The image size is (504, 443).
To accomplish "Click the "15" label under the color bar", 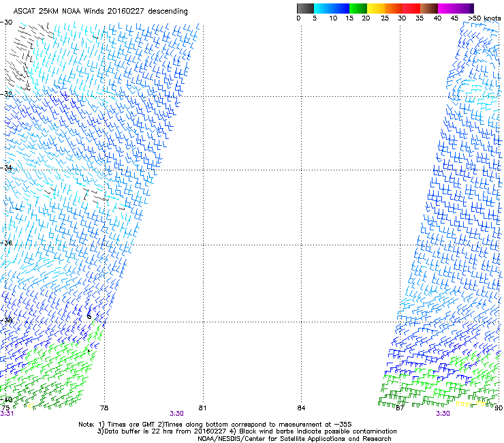I will pos(349,18).
